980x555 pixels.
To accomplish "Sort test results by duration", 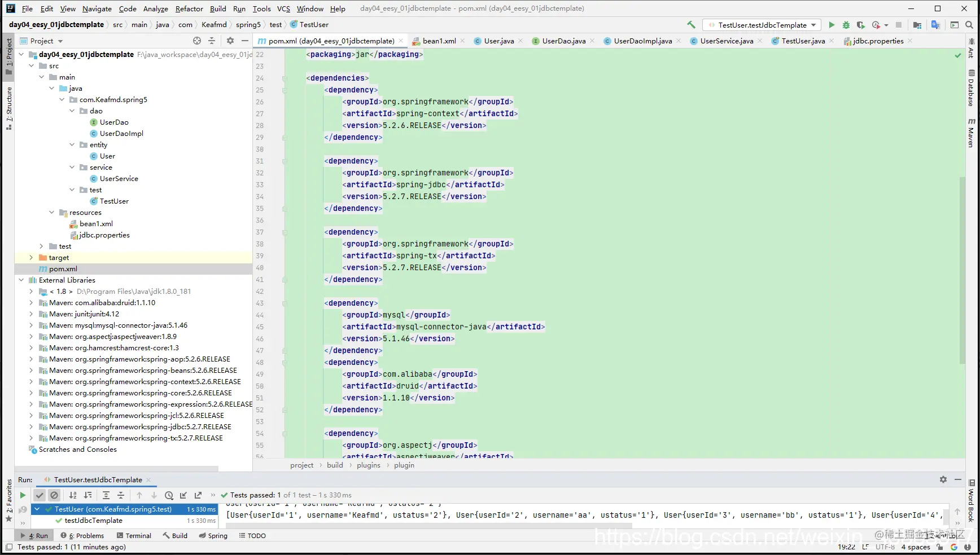I will click(88, 495).
